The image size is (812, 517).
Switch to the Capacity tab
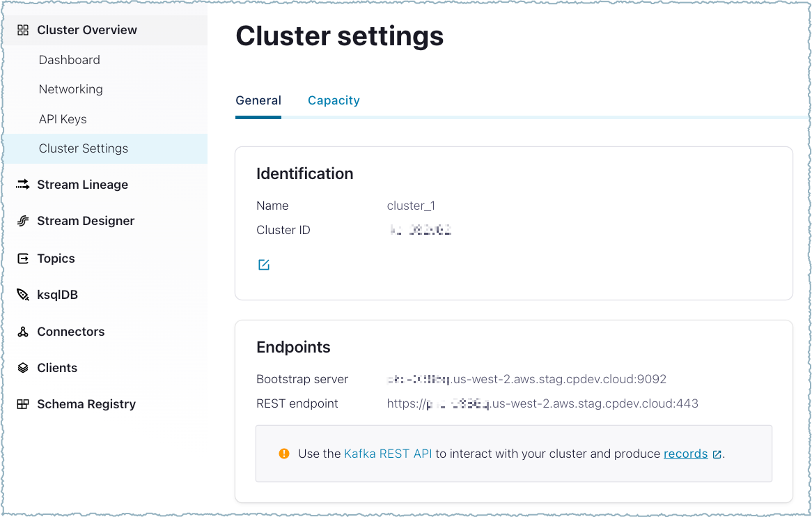(x=334, y=100)
